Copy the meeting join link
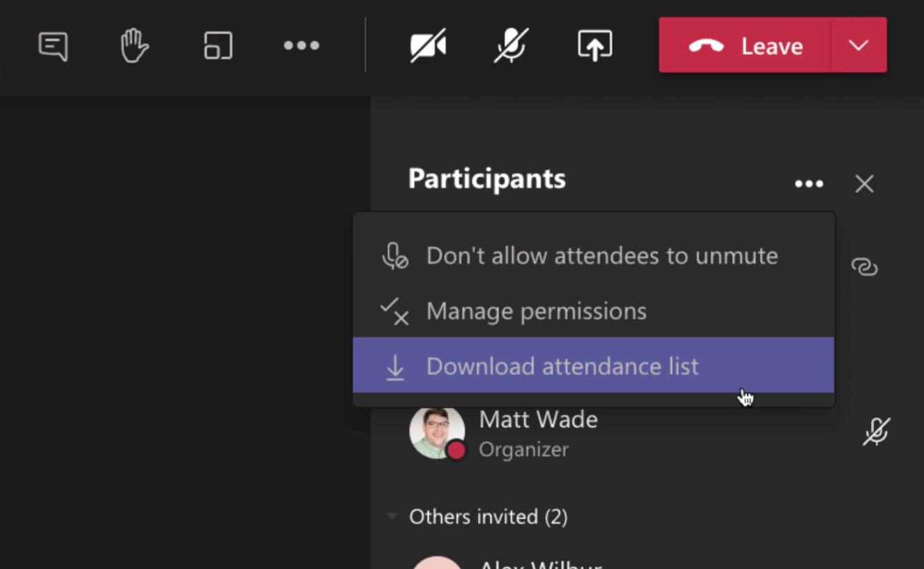 [x=865, y=267]
